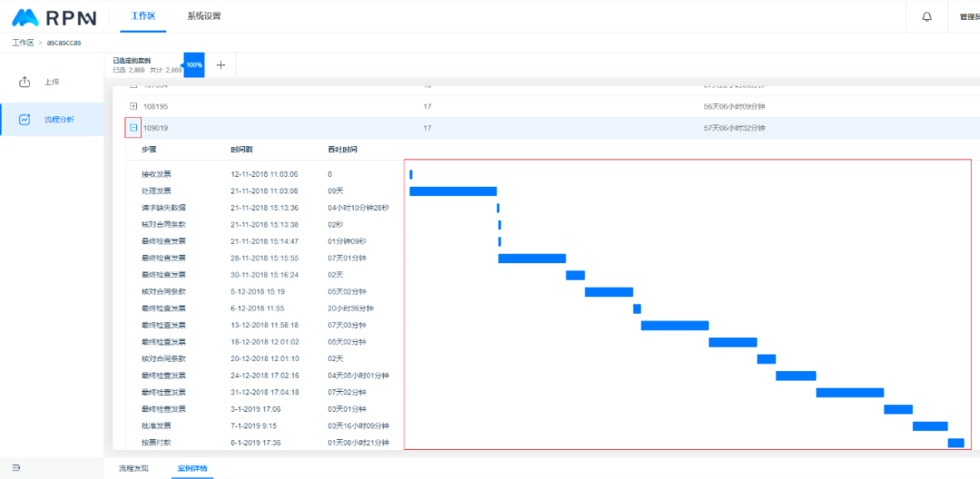The width and height of the screenshot is (980, 479).
Task: Click the 上传 upload icon in sidebar
Action: point(25,82)
